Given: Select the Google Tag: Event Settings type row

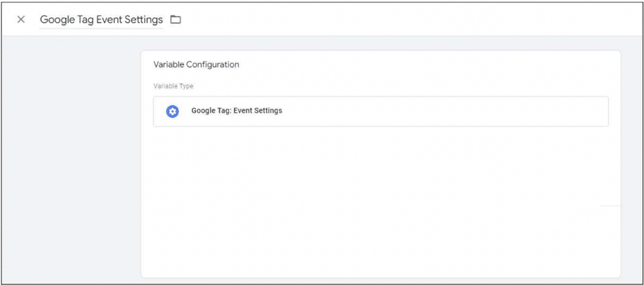Looking at the screenshot, I should 381,111.
